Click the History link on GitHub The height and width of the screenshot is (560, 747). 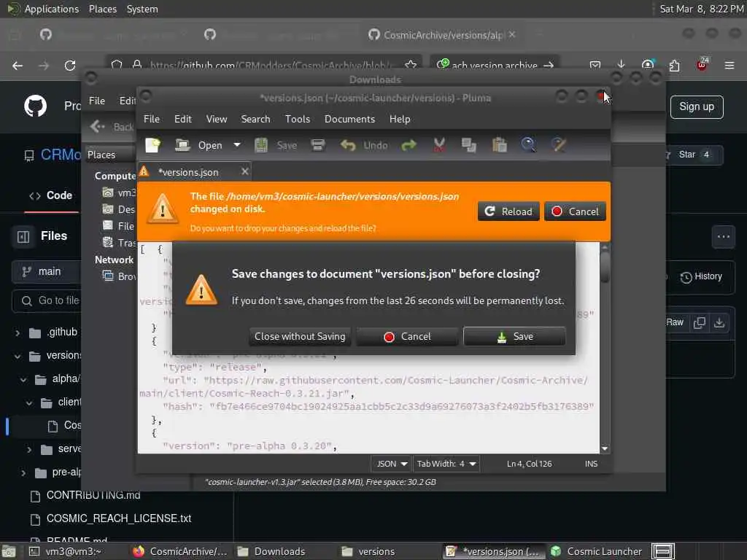pyautogui.click(x=701, y=276)
